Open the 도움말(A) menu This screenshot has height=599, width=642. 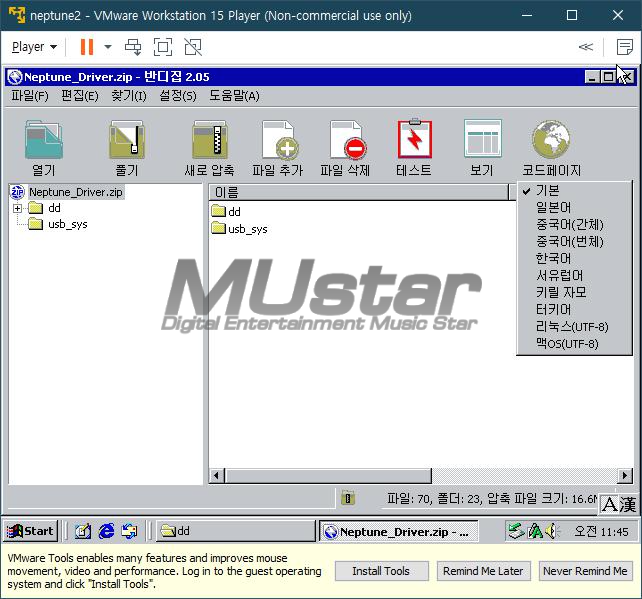pos(235,96)
